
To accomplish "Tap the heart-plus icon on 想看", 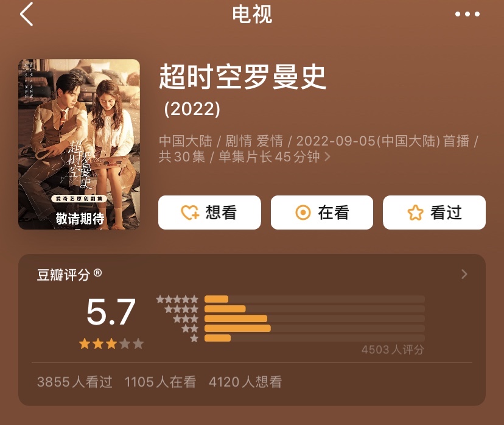I will [x=190, y=212].
